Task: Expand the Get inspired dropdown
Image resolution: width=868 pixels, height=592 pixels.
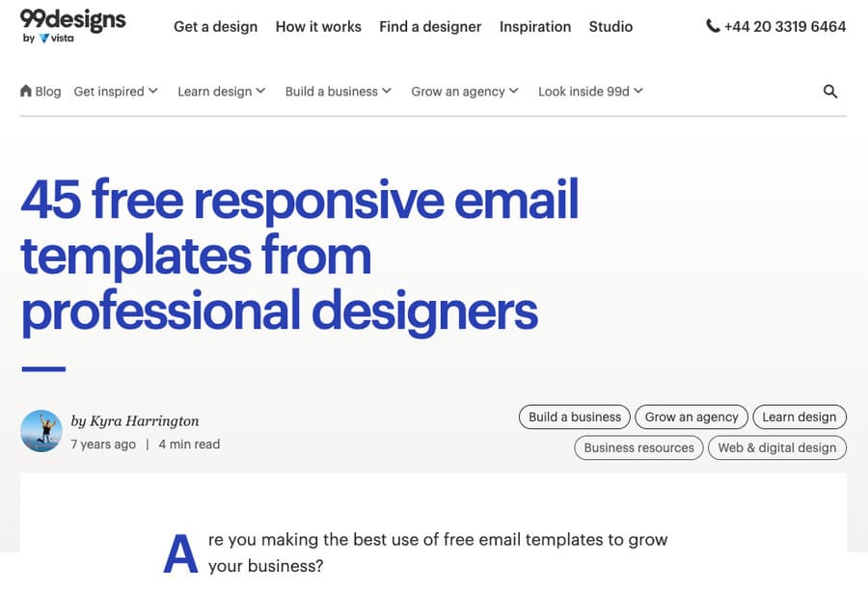Action: click(x=116, y=92)
